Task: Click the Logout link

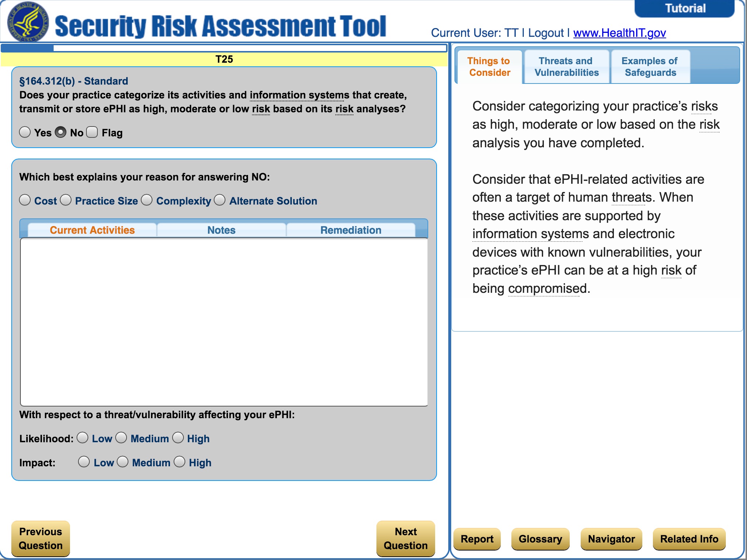Action: pos(546,33)
